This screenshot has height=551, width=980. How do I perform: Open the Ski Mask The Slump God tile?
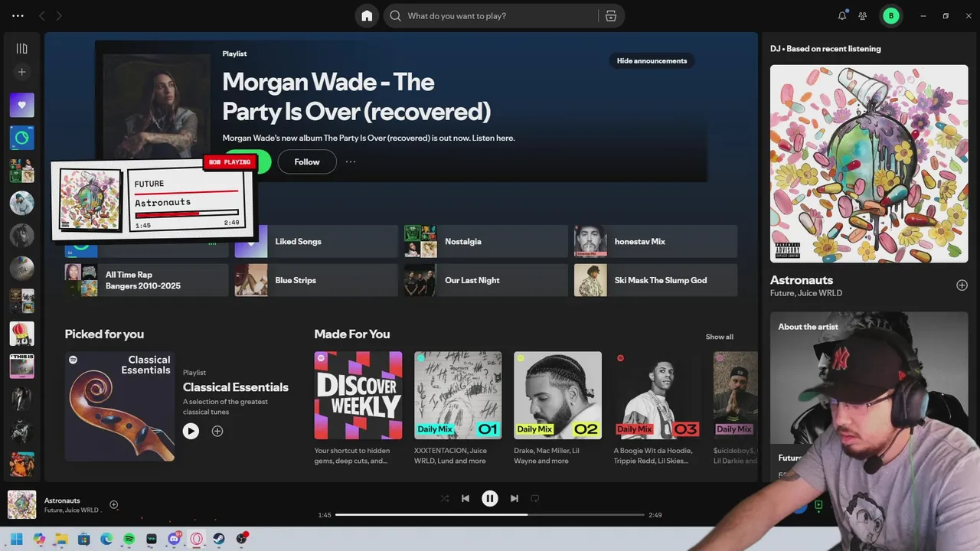pyautogui.click(x=656, y=280)
